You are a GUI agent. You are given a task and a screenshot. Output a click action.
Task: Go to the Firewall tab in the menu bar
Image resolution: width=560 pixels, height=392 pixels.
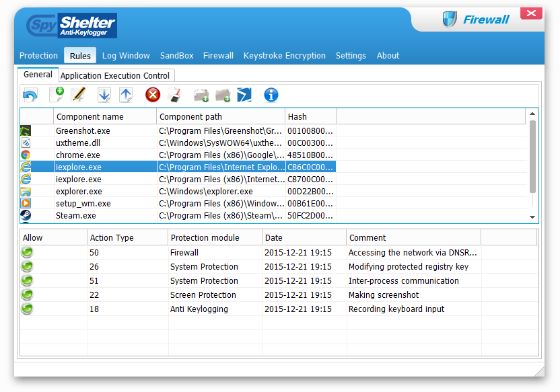coord(218,56)
